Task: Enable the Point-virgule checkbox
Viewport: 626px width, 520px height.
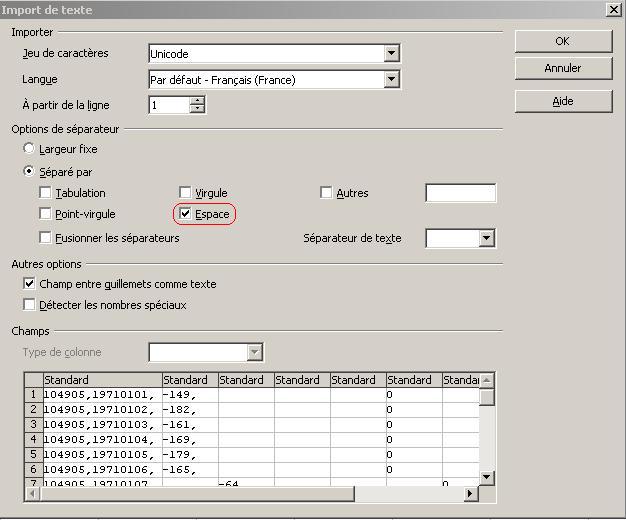Action: pos(46,214)
